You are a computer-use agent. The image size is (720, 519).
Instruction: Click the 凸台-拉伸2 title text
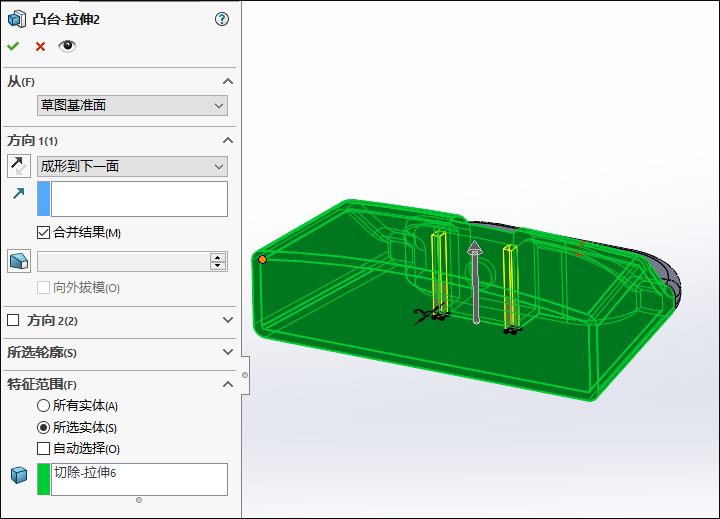click(x=66, y=19)
